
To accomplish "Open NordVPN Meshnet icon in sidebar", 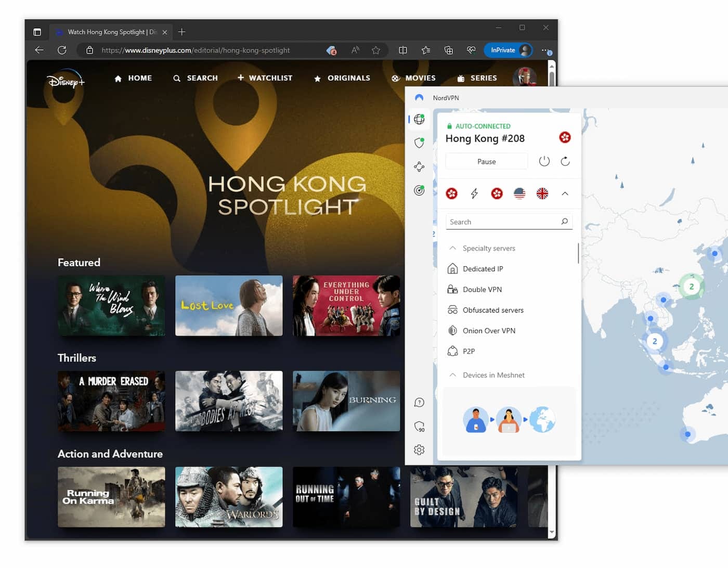I will pyautogui.click(x=419, y=166).
